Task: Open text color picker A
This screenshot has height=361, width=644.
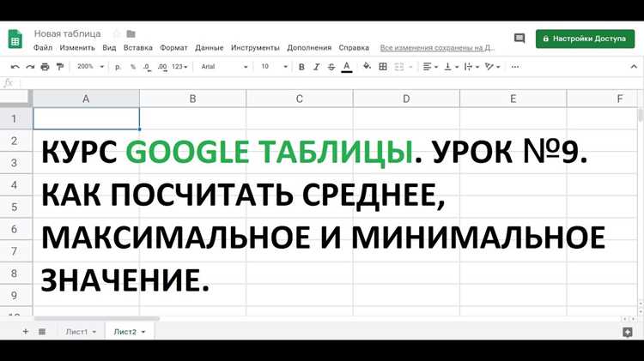Action: click(347, 67)
